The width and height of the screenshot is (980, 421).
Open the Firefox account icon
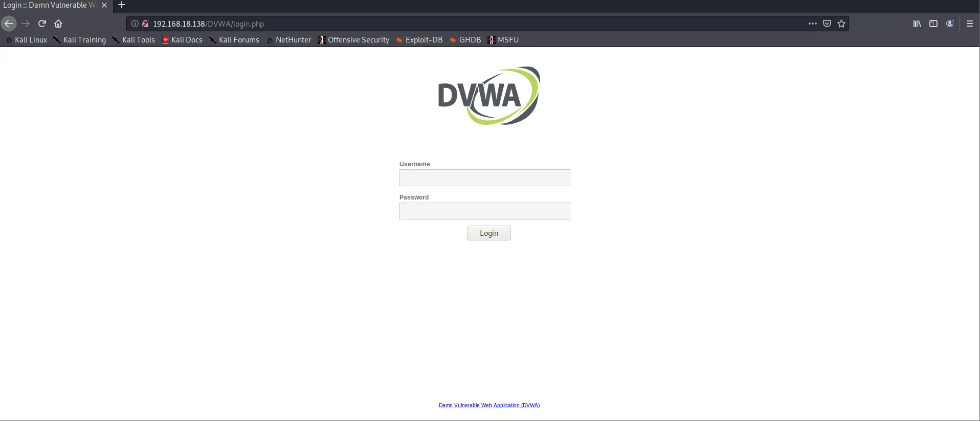(x=950, y=24)
